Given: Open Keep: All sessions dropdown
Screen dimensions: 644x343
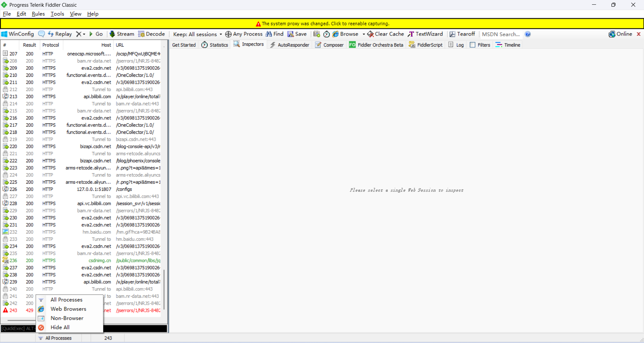Looking at the screenshot, I should [x=198, y=34].
